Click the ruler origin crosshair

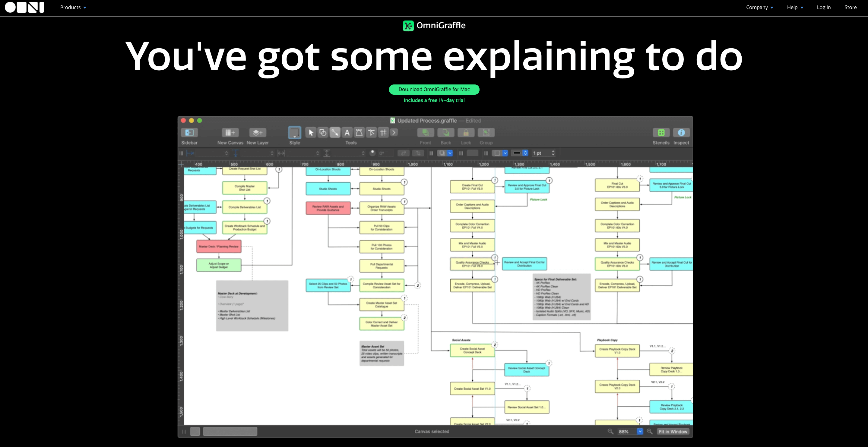click(181, 164)
